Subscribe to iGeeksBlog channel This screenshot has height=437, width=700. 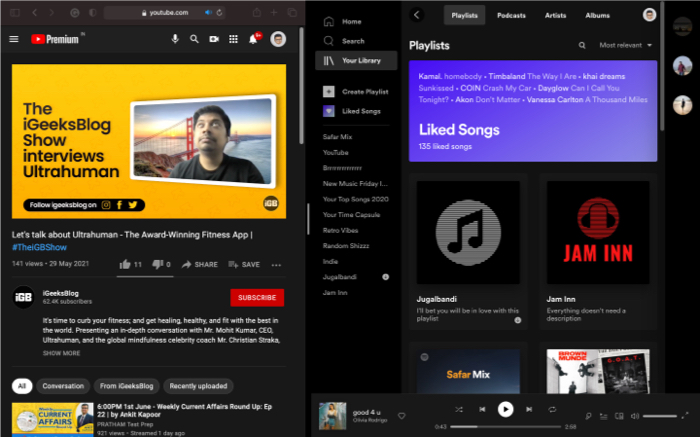[257, 297]
